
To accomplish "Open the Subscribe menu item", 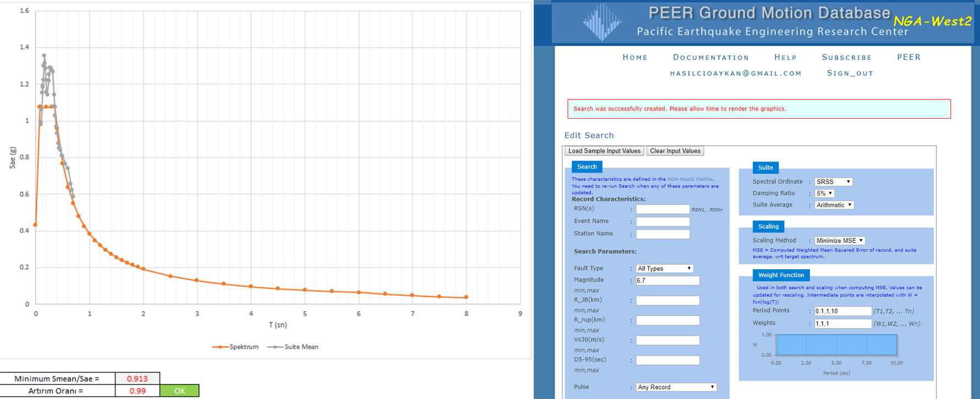I will click(847, 57).
